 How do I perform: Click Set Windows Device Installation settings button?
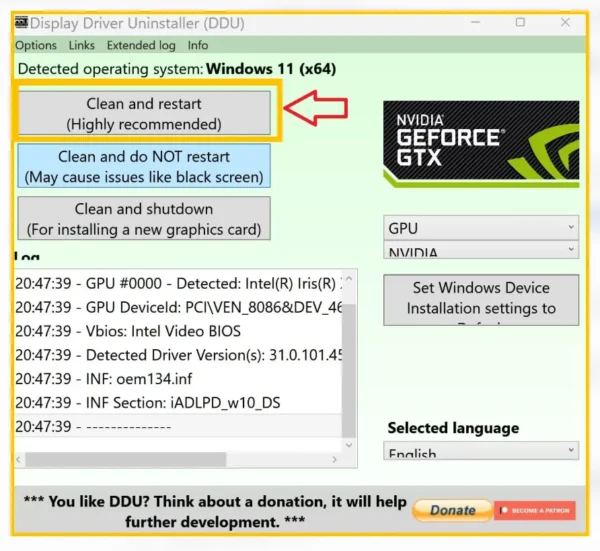pyautogui.click(x=481, y=300)
